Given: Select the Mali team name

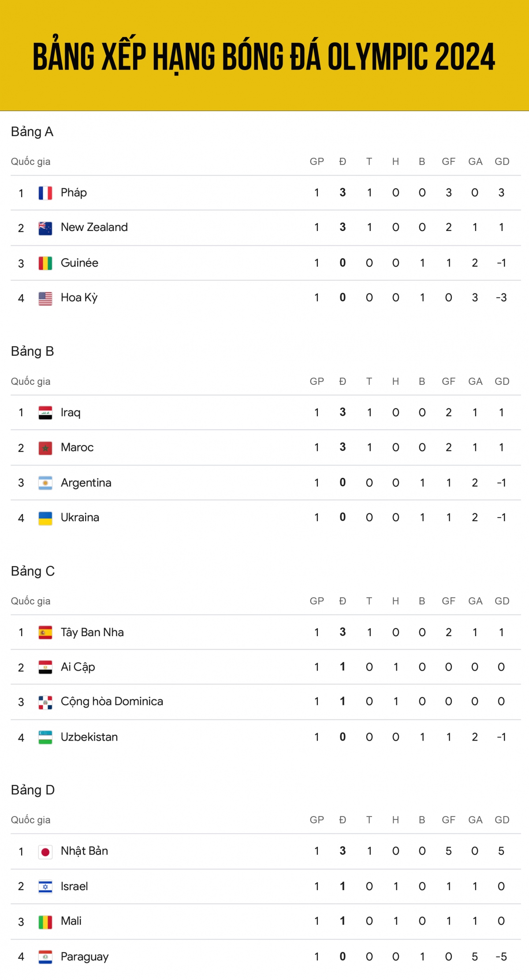Looking at the screenshot, I should coord(71,921).
